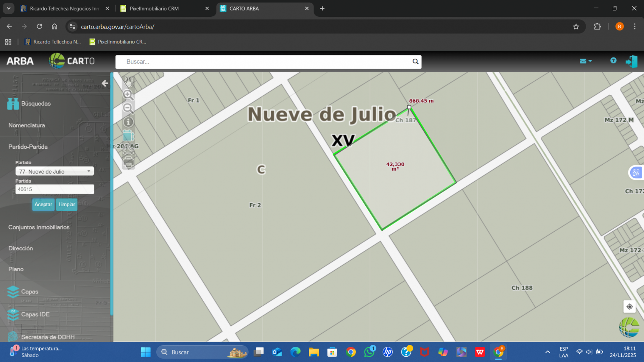The image size is (644, 362).
Task: Open the parcel info tool
Action: pos(128,122)
